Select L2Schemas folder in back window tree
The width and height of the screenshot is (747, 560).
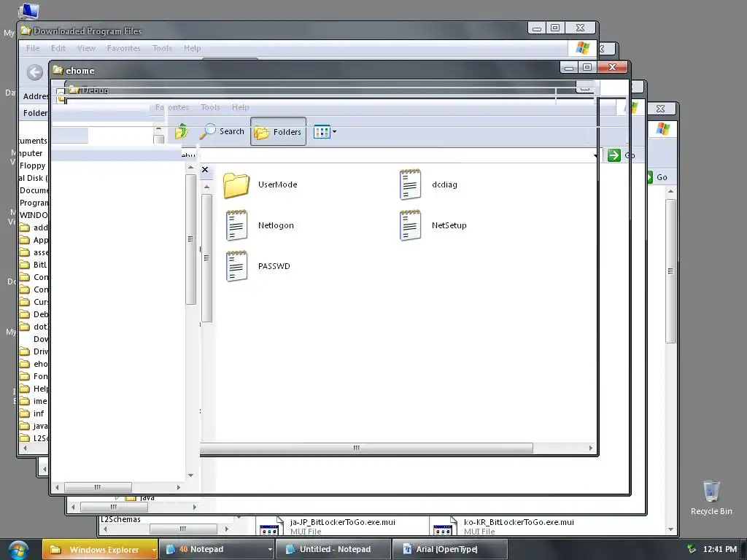pyautogui.click(x=120, y=519)
